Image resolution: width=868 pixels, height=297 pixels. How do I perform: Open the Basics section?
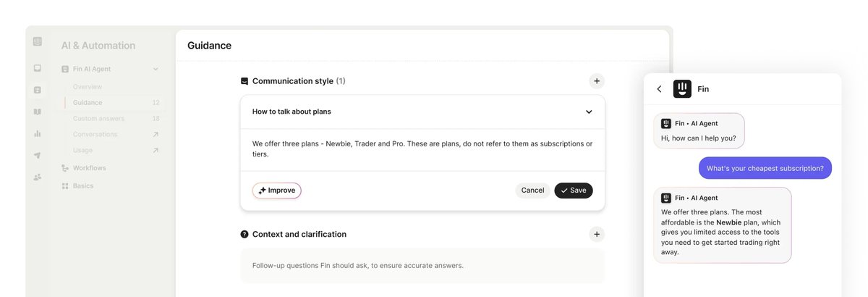82,185
